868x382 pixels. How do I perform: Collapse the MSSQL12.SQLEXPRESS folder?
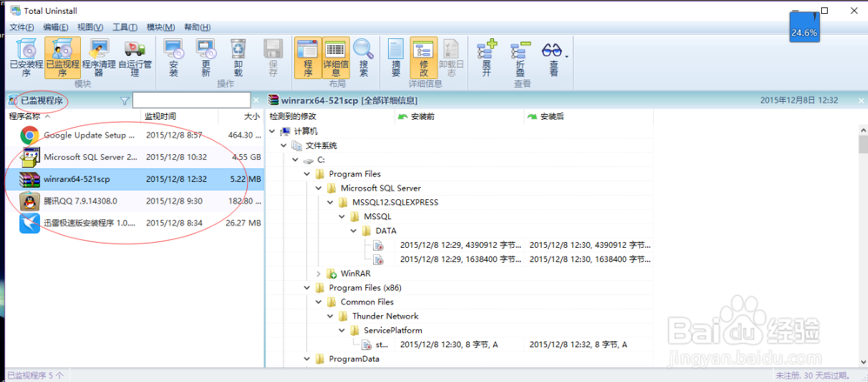(x=330, y=203)
